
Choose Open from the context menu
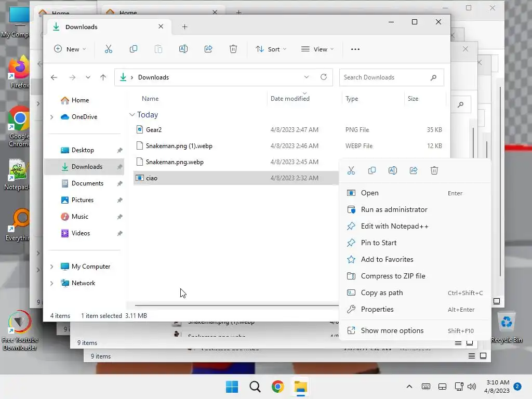[415, 193]
